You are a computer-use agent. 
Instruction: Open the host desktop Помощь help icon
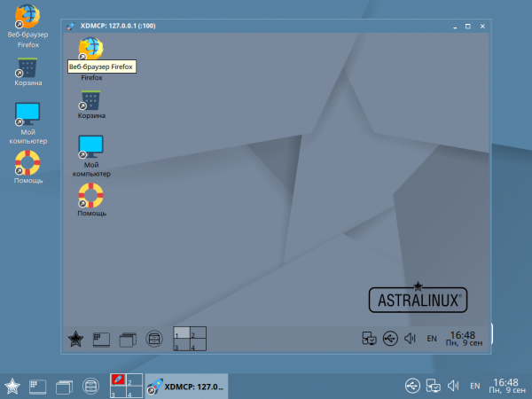tap(27, 163)
